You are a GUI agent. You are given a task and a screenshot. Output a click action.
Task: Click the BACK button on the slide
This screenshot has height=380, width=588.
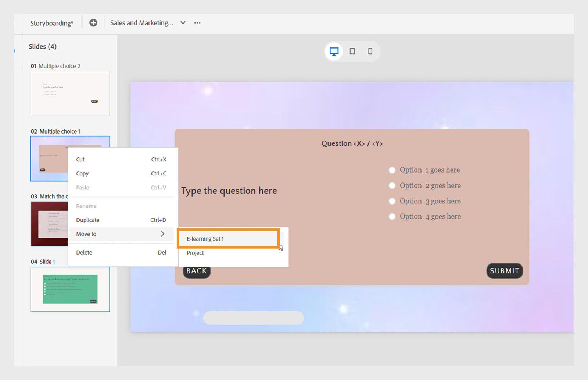click(196, 271)
